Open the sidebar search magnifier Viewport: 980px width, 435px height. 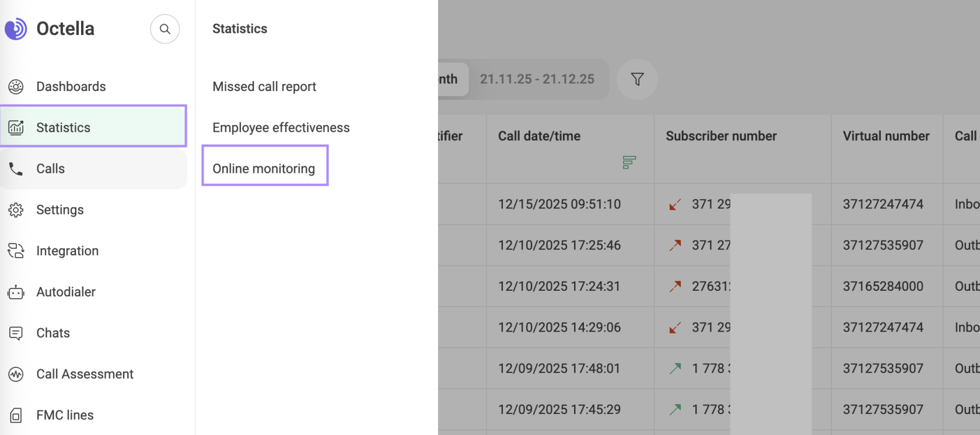coord(165,29)
